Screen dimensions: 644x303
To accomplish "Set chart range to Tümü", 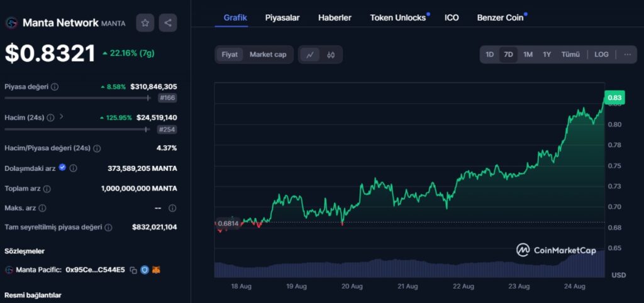I will coord(570,55).
